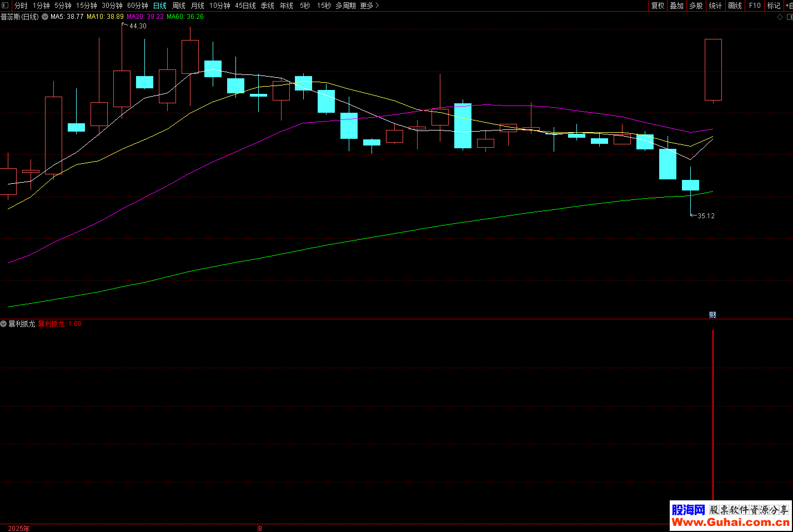Click the last large red candlestick

(x=713, y=70)
